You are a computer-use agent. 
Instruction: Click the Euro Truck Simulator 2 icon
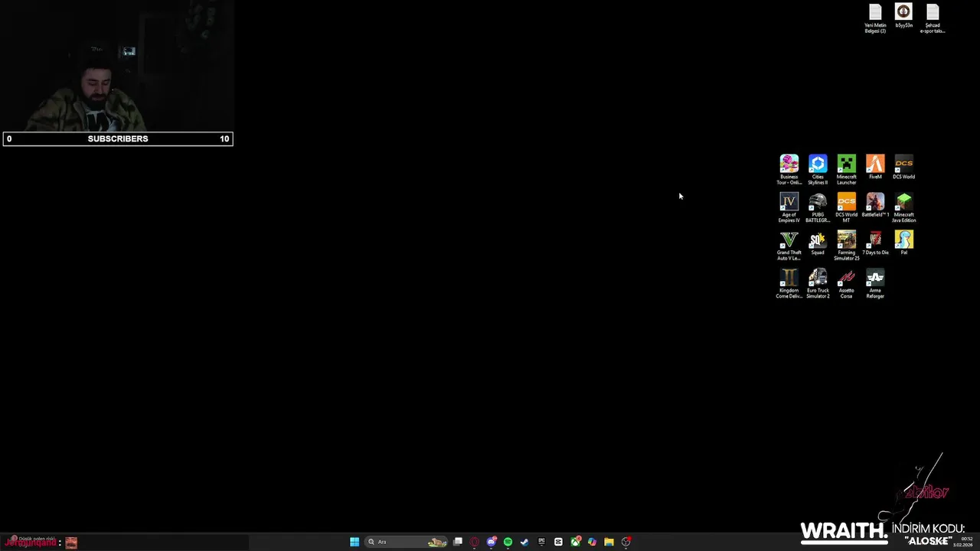point(818,283)
